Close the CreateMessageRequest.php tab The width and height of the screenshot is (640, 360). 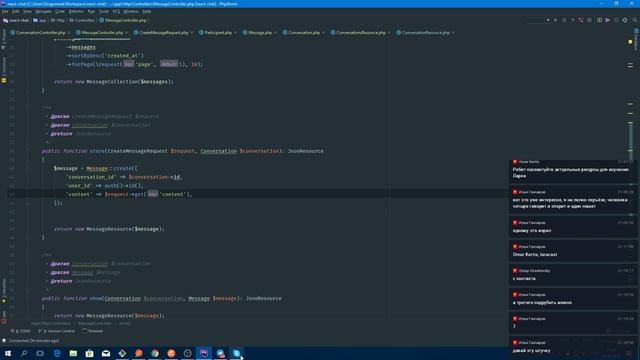point(191,33)
